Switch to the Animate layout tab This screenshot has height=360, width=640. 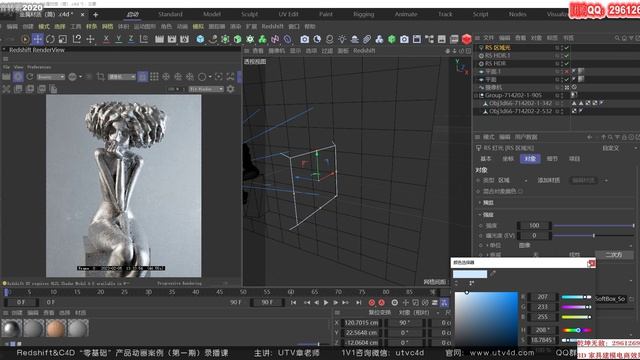point(406,14)
